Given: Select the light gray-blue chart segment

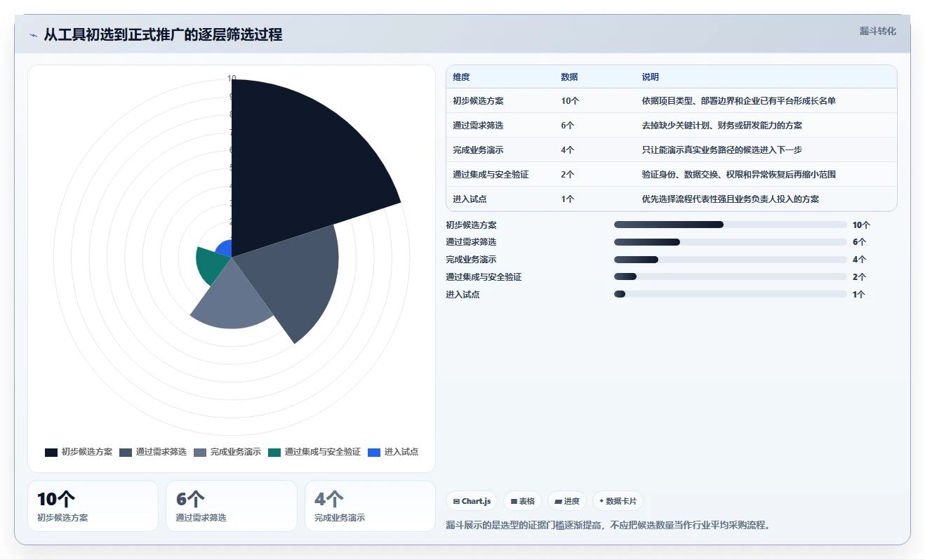Looking at the screenshot, I should (232, 298).
